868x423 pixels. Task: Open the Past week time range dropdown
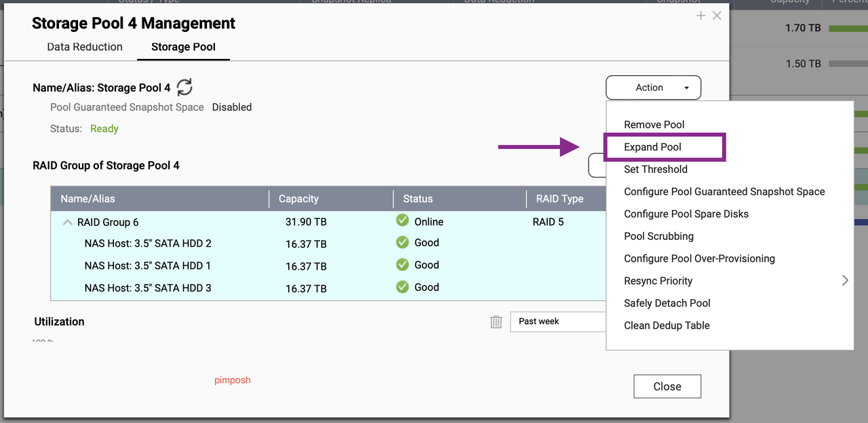pos(557,321)
